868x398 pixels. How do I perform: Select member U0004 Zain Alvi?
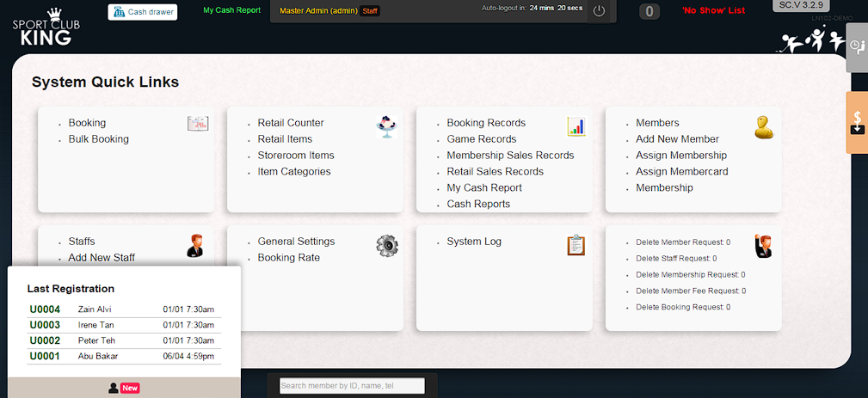pos(95,309)
